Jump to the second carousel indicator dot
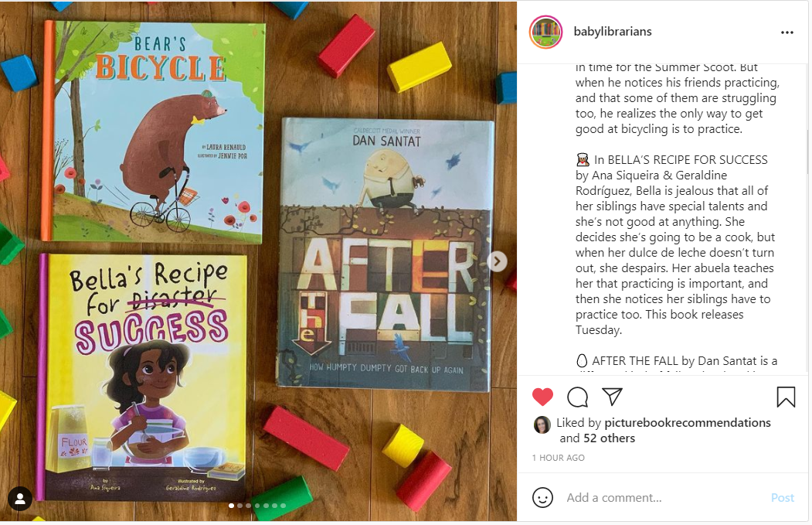 240,506
